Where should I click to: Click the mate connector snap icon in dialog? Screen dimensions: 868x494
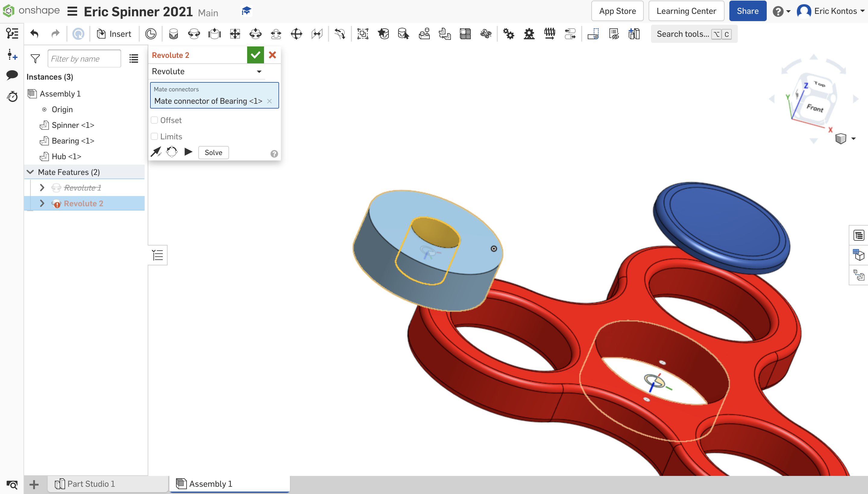click(x=156, y=152)
